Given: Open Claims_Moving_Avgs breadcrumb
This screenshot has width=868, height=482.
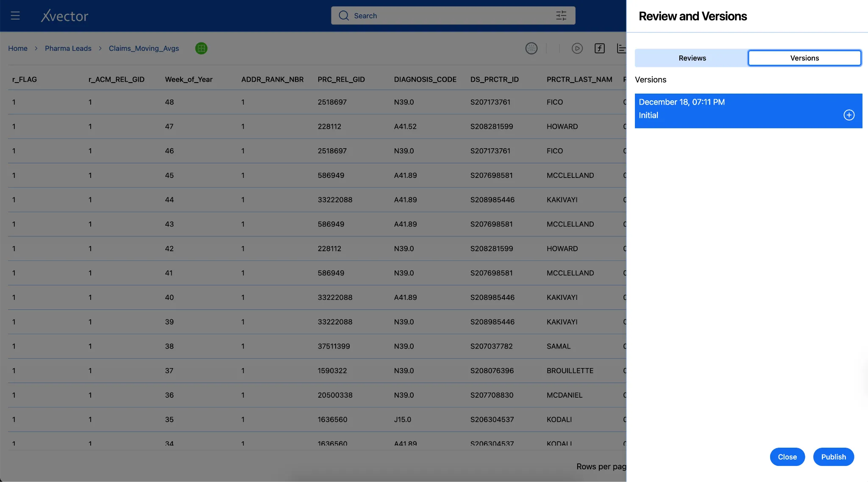Looking at the screenshot, I should tap(144, 48).
